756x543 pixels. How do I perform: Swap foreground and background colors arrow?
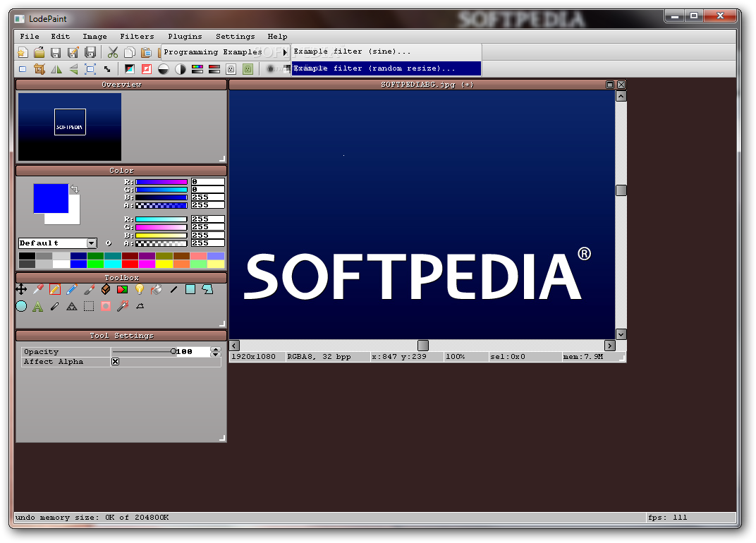75,189
